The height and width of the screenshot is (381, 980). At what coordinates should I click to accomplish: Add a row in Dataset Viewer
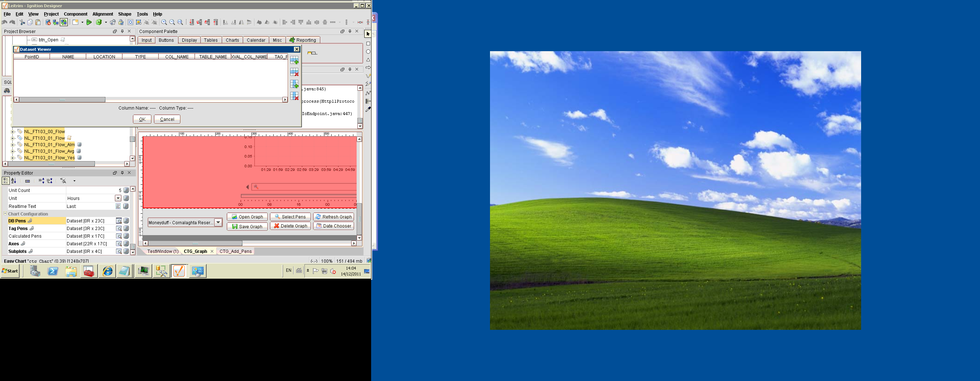pos(294,60)
